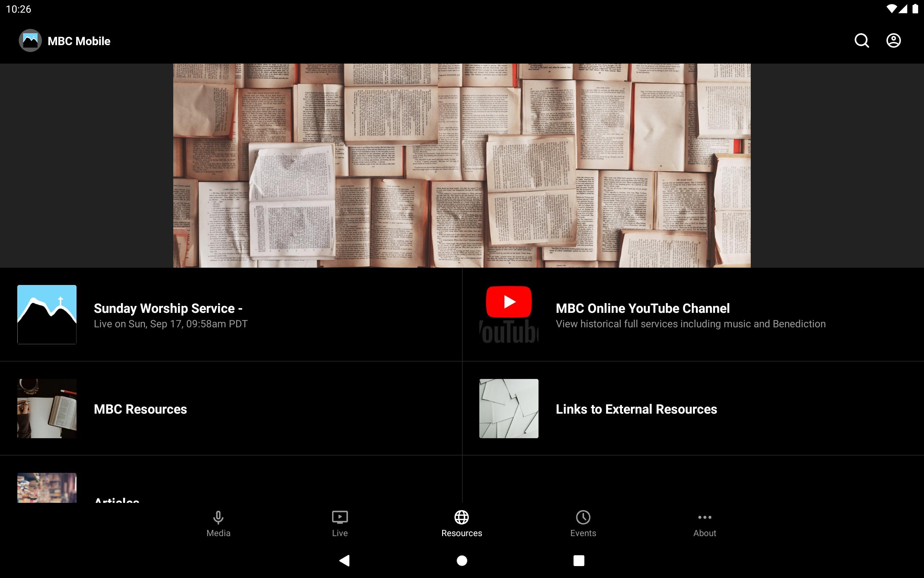Tap the globe icon of the Resources tab
The image size is (924, 578).
461,517
